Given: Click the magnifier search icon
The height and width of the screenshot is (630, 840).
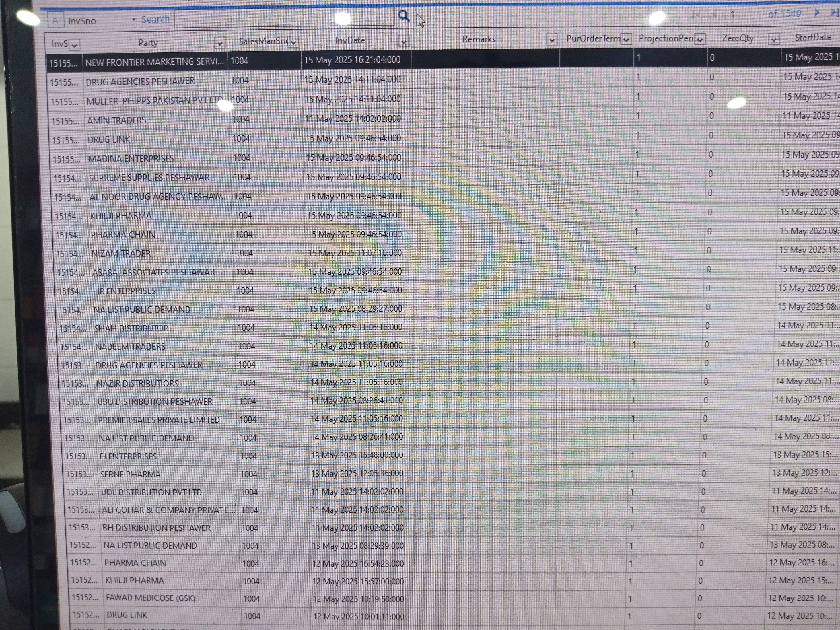Looking at the screenshot, I should tap(404, 16).
